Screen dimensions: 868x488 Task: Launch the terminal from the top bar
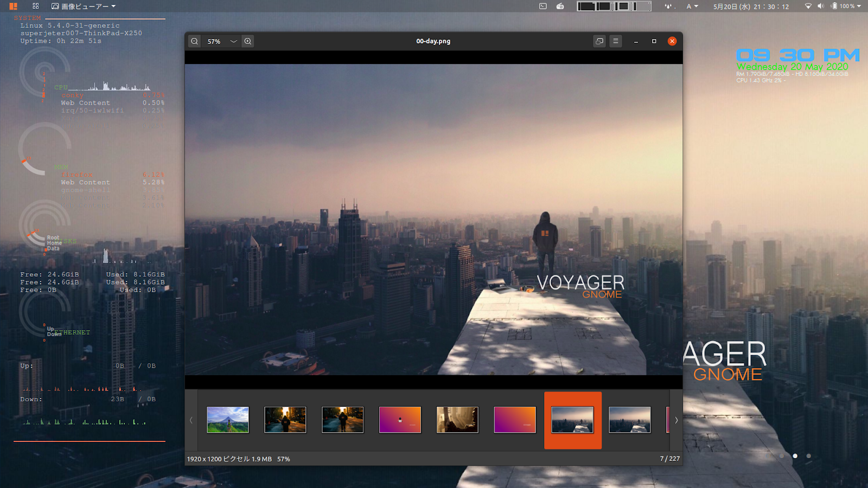tap(543, 7)
